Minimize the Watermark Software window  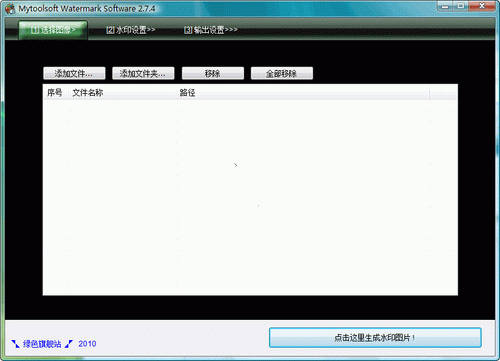point(445,6)
